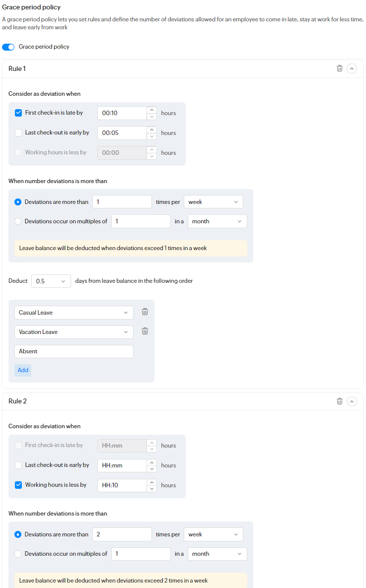
Task: Delete Rule 1 with trash icon
Action: (340, 68)
